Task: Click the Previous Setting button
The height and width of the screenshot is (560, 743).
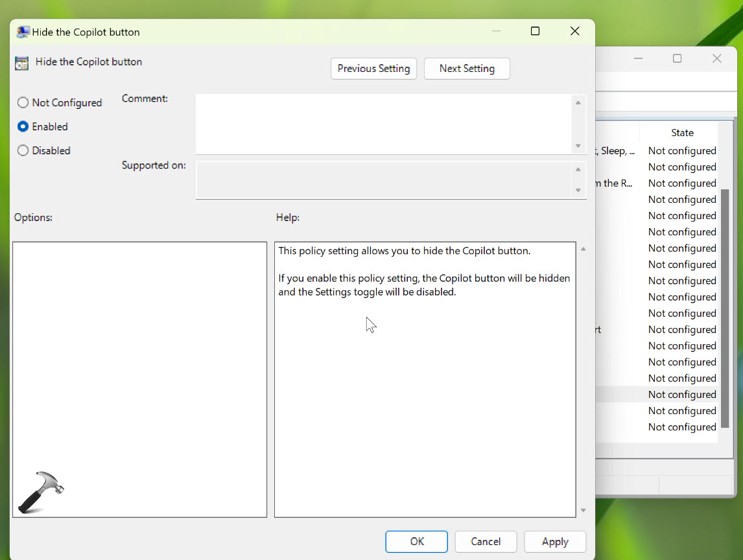Action: click(x=373, y=68)
